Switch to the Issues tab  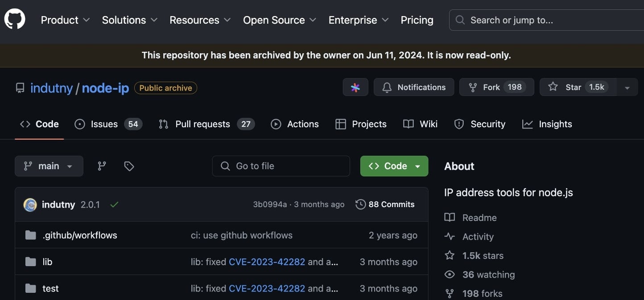[108, 124]
